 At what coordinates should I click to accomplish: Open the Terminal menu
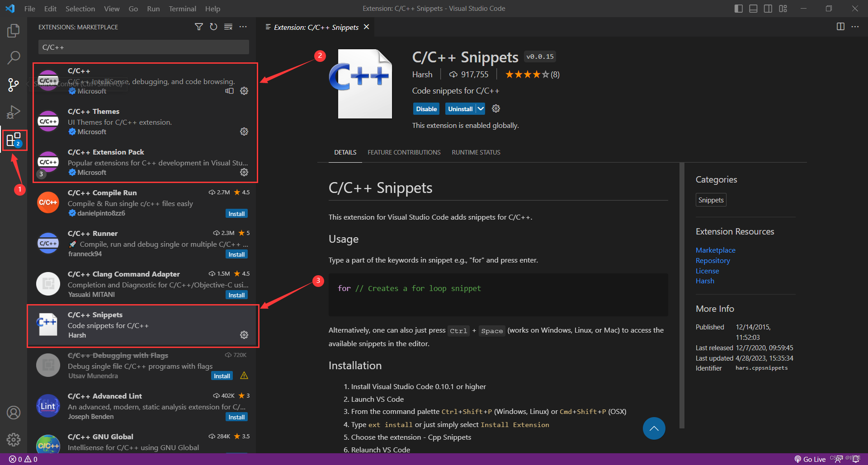point(182,9)
